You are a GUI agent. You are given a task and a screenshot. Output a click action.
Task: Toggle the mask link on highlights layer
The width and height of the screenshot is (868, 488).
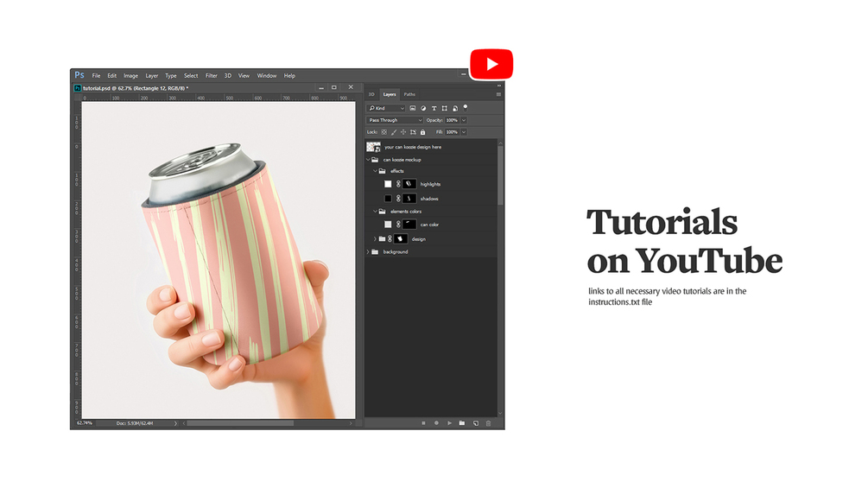click(398, 184)
